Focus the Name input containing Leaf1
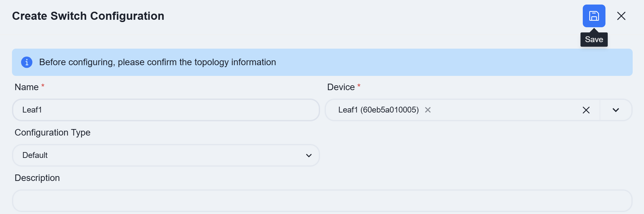 coord(166,110)
